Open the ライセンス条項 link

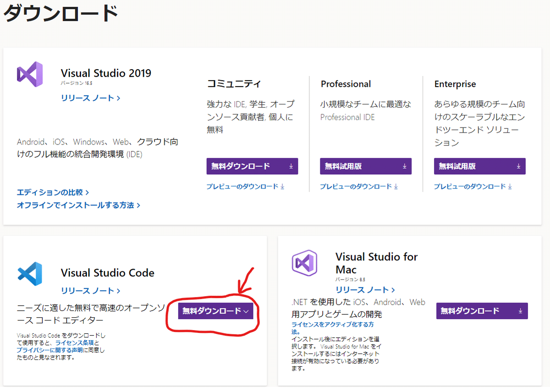pos(75,342)
